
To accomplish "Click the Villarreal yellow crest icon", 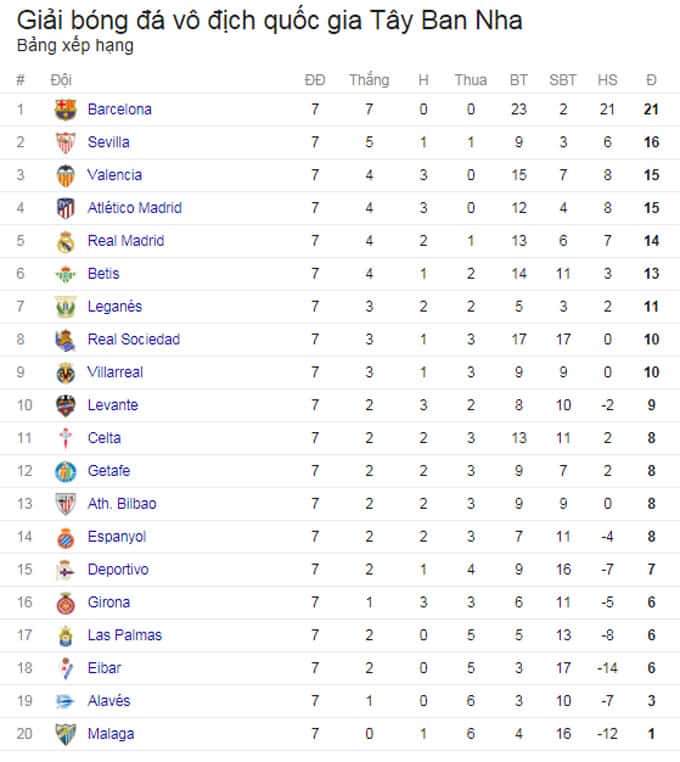I will (66, 373).
